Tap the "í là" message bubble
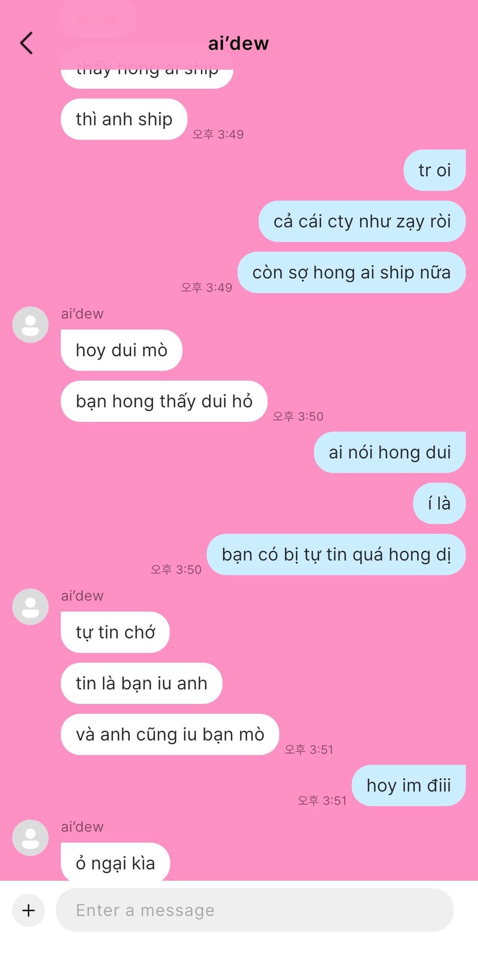 (439, 503)
